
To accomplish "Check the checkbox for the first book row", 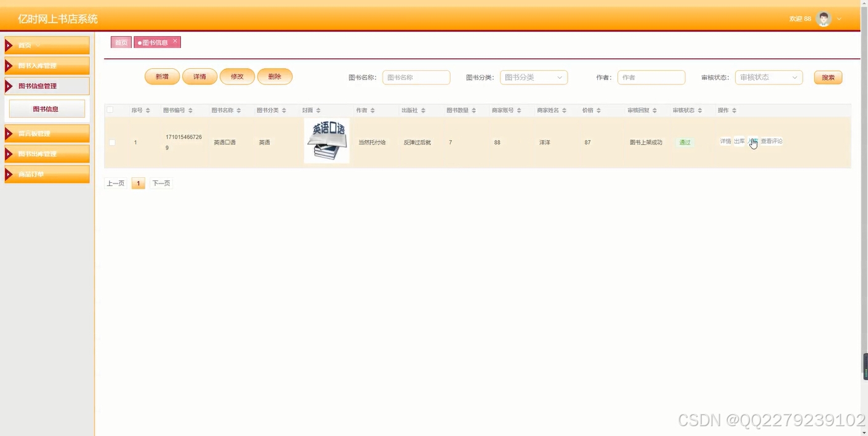I will tap(111, 142).
